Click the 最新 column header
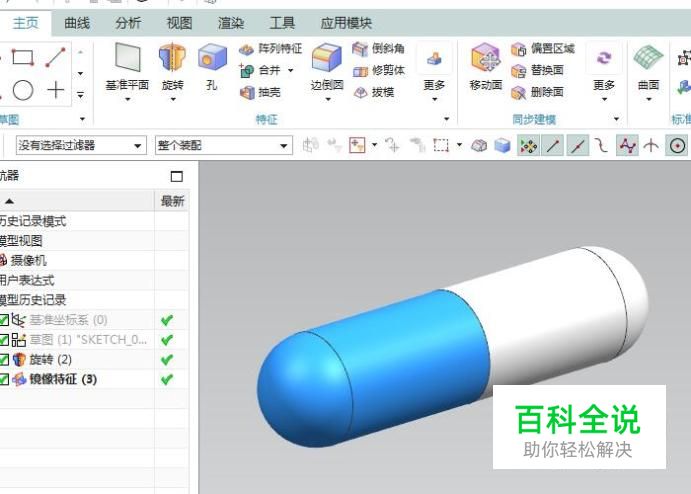 click(172, 201)
